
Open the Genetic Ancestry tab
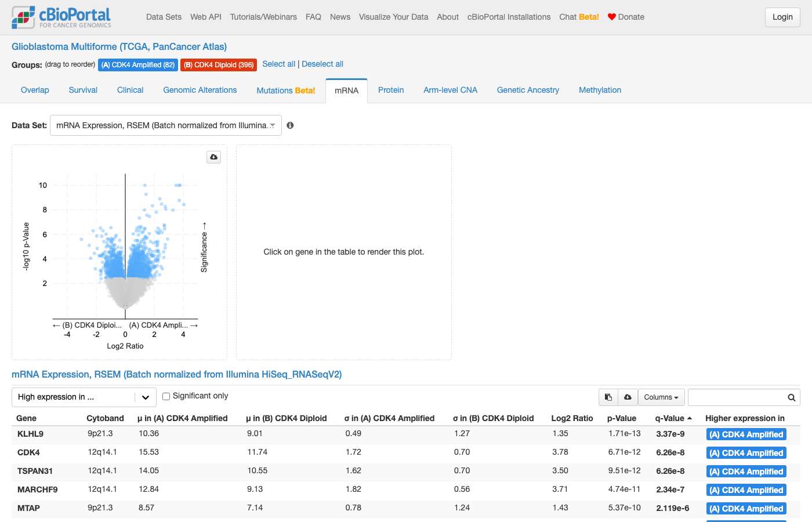[x=528, y=90]
